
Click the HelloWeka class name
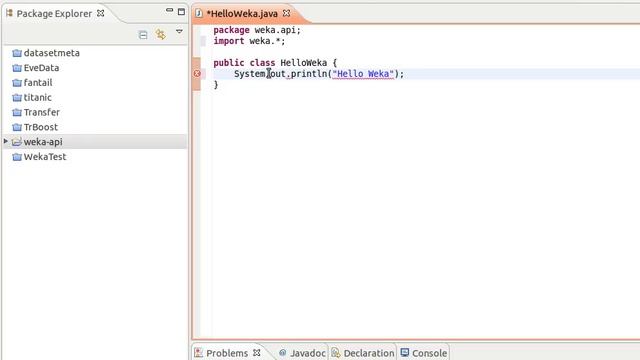click(x=303, y=63)
